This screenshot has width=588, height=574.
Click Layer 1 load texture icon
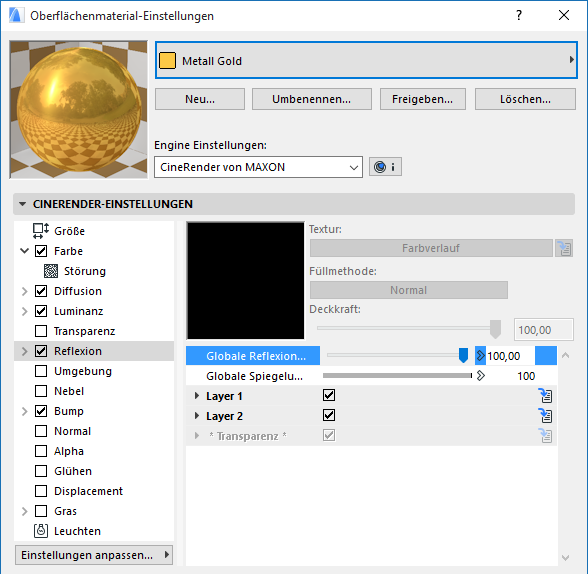pos(545,396)
